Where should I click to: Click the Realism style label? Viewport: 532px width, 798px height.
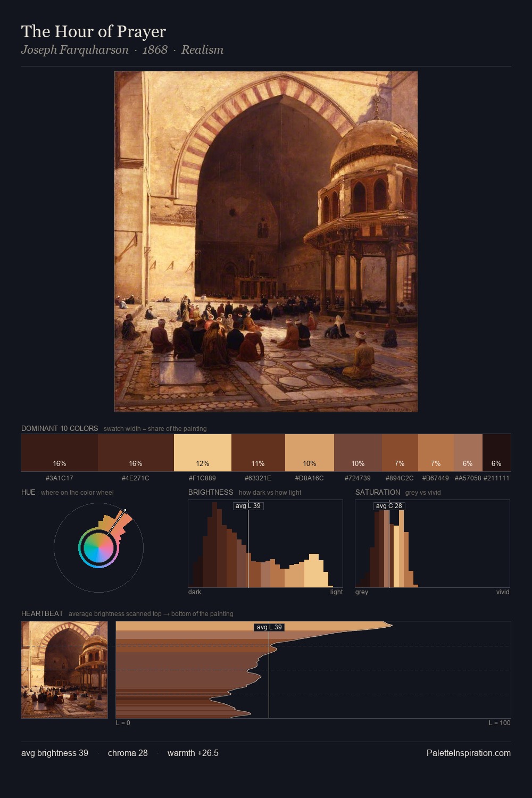coord(202,50)
